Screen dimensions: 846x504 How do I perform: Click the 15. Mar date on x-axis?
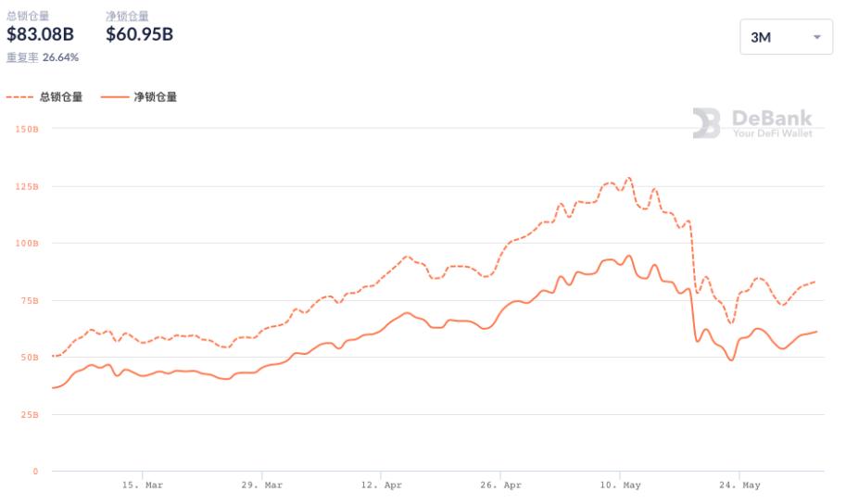(x=143, y=485)
